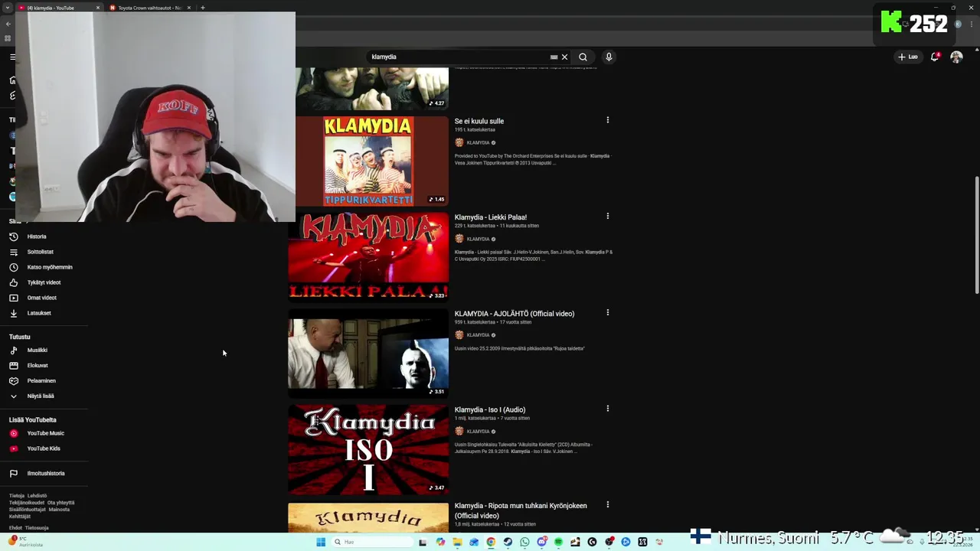Open title Ripota mun tuhkani Kyrönjokeen
The image size is (980, 551).
coord(521,510)
